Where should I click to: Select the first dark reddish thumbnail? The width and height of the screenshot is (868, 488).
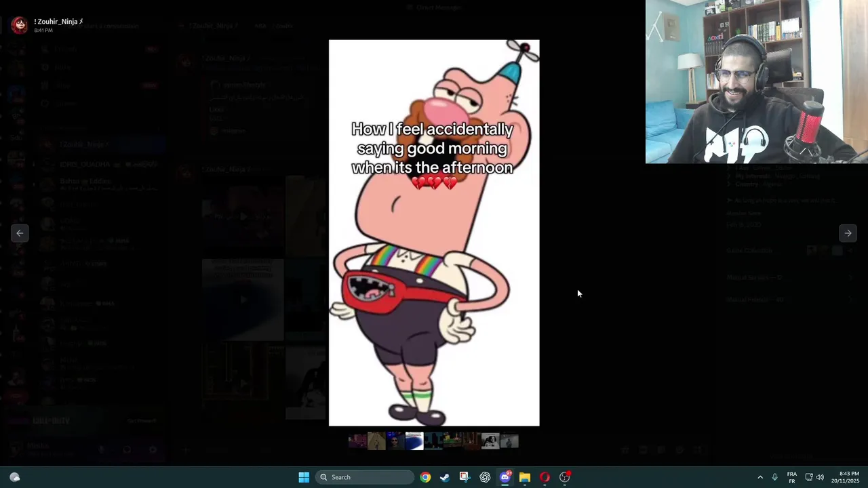357,441
